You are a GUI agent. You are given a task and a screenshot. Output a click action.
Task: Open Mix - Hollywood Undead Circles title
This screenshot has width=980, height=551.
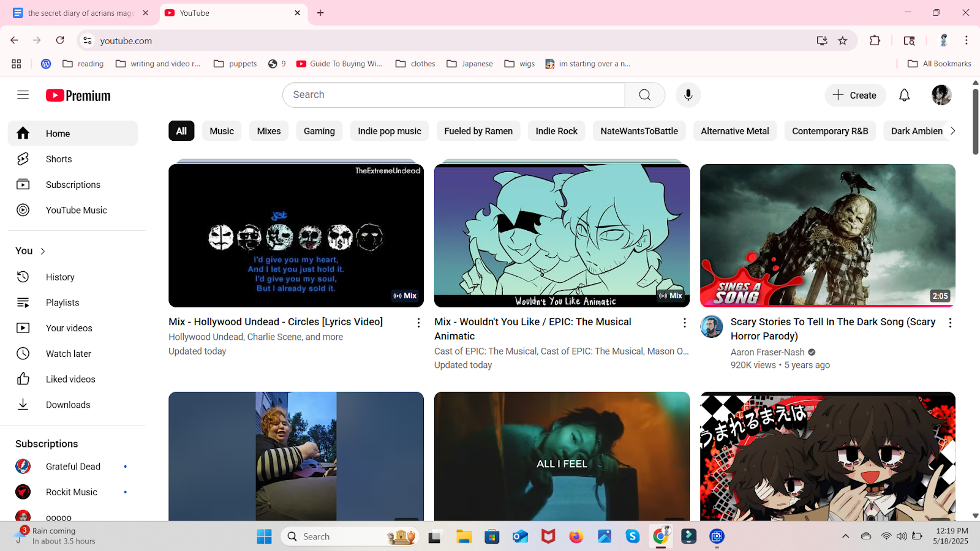click(x=276, y=321)
